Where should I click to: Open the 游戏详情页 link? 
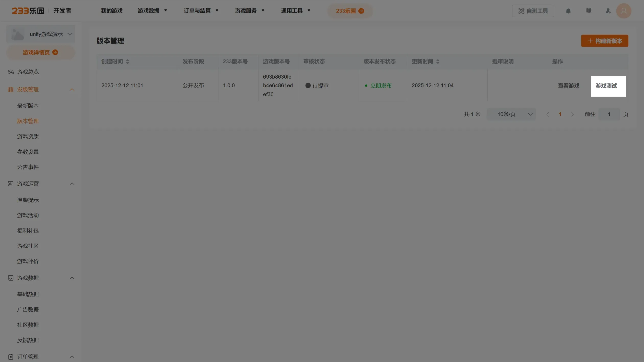point(40,52)
